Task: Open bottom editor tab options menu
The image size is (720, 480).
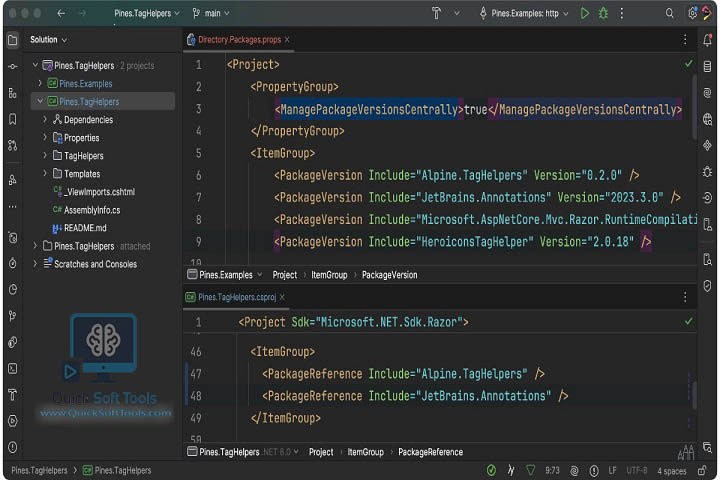Action: click(685, 297)
